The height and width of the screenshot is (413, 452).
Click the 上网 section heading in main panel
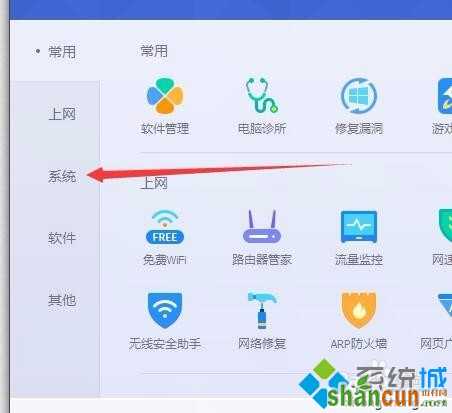tap(154, 183)
